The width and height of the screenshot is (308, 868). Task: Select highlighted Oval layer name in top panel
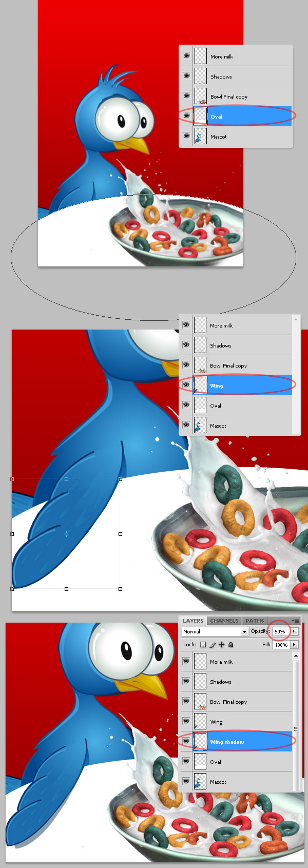(x=217, y=117)
